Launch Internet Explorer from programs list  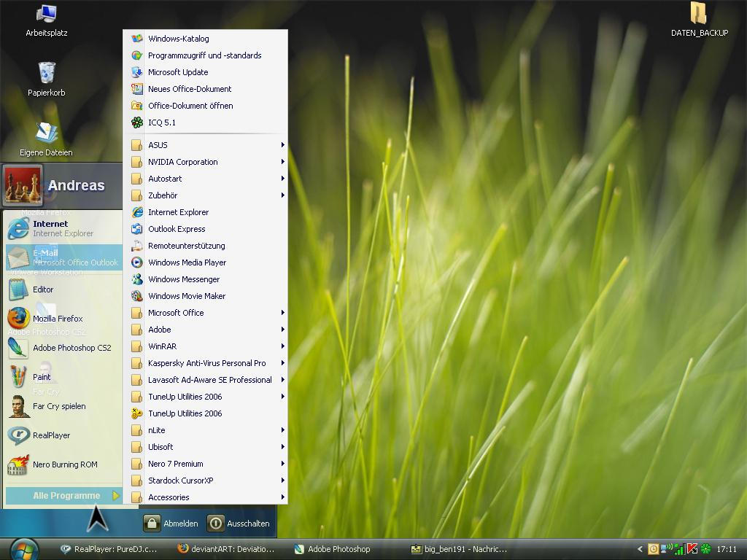pos(205,212)
